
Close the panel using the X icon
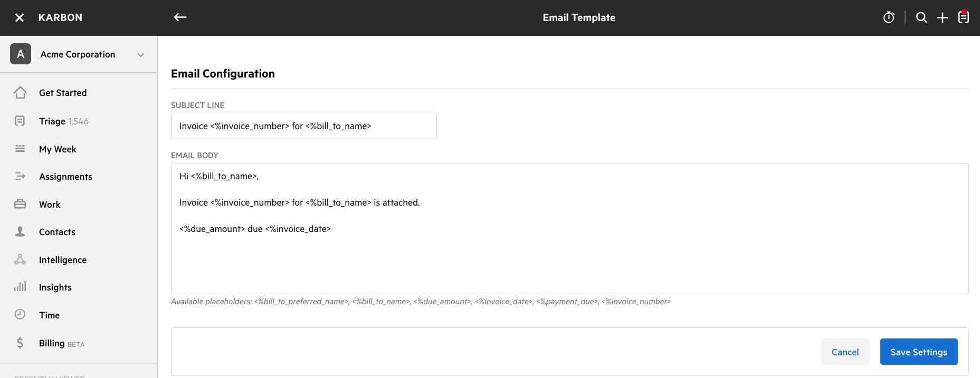pyautogui.click(x=19, y=17)
